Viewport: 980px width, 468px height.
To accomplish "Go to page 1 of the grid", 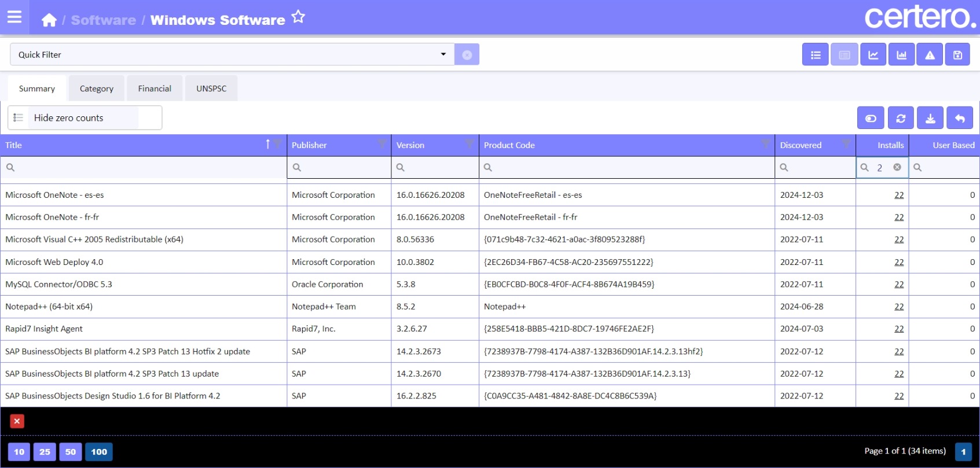I will point(963,452).
